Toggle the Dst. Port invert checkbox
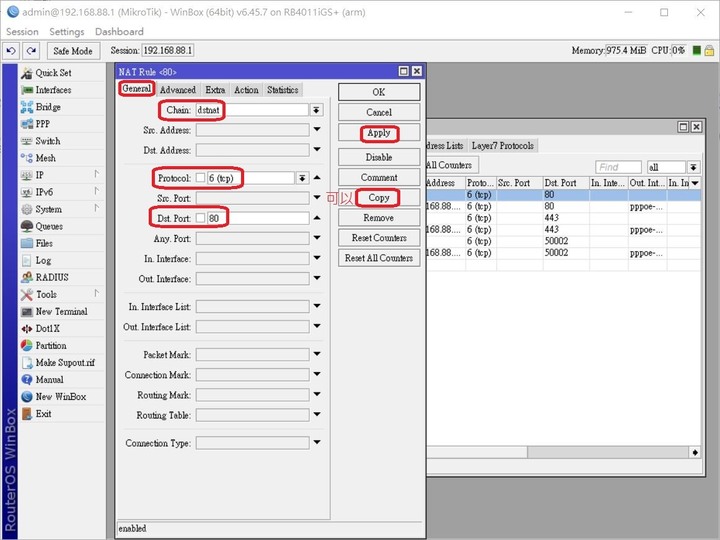Viewport: 720px width, 540px height. (200, 218)
